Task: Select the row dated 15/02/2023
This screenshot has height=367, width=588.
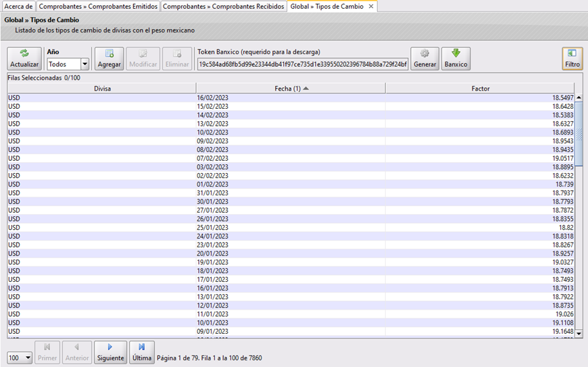Action: [x=291, y=107]
